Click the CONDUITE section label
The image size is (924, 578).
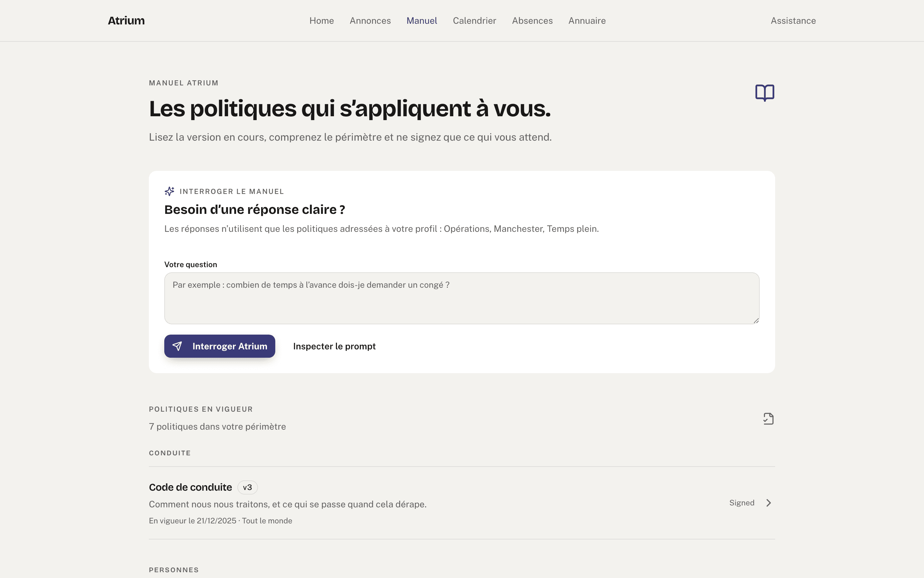169,453
